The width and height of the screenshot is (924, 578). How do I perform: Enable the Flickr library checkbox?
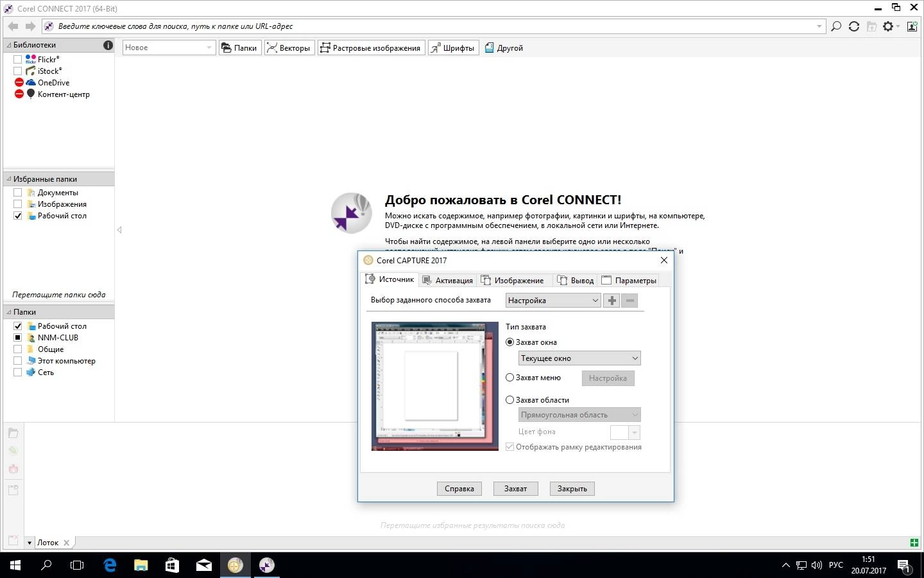coord(18,59)
